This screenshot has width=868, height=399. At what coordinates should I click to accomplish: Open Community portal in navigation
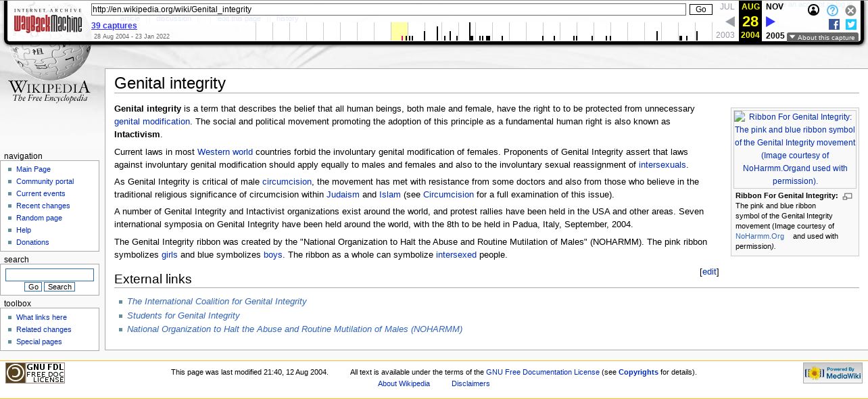tap(45, 181)
